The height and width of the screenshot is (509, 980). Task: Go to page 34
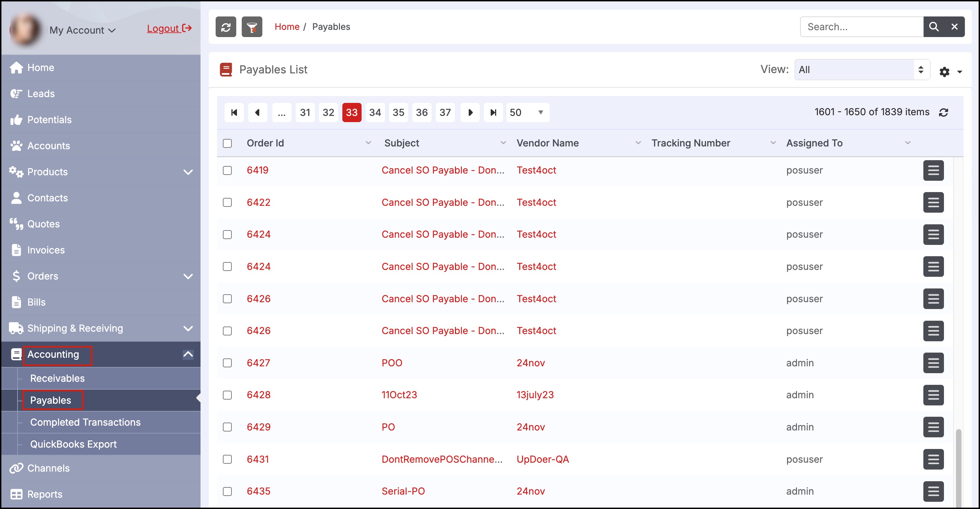click(x=375, y=113)
